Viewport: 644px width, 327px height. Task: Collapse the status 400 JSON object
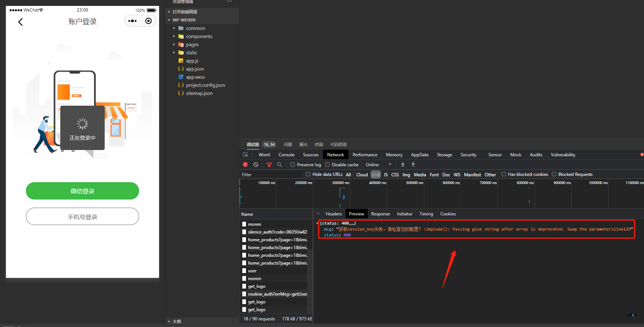(x=317, y=223)
